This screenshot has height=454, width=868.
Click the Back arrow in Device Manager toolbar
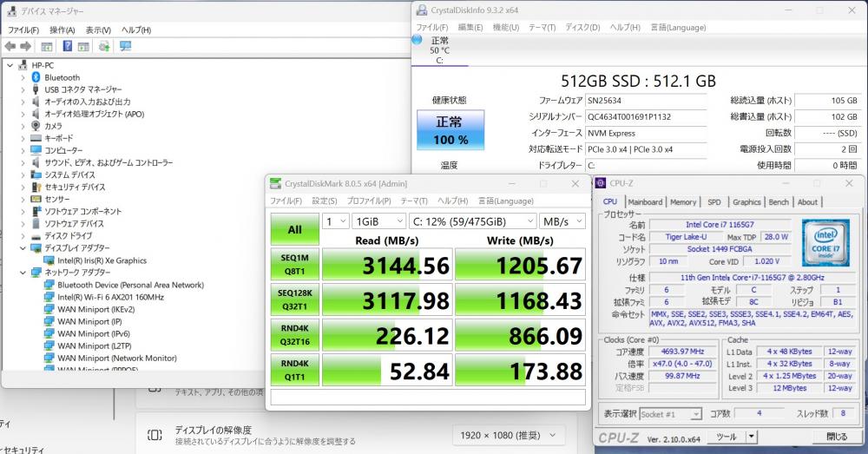click(x=10, y=47)
